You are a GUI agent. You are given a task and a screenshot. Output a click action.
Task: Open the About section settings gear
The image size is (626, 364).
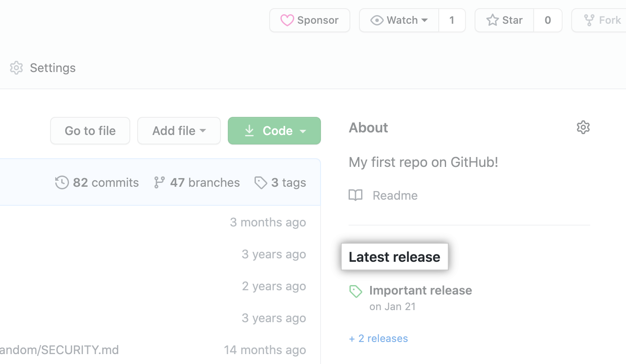click(583, 127)
